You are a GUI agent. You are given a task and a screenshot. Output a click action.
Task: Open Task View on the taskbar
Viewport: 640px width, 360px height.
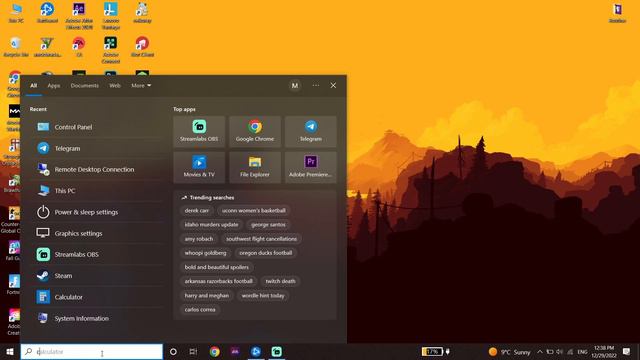pyautogui.click(x=193, y=351)
